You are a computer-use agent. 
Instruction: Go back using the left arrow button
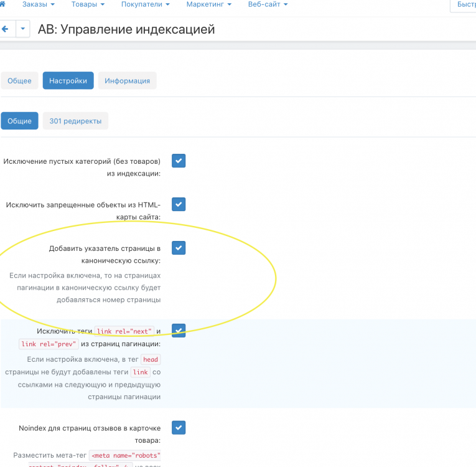coord(6,29)
